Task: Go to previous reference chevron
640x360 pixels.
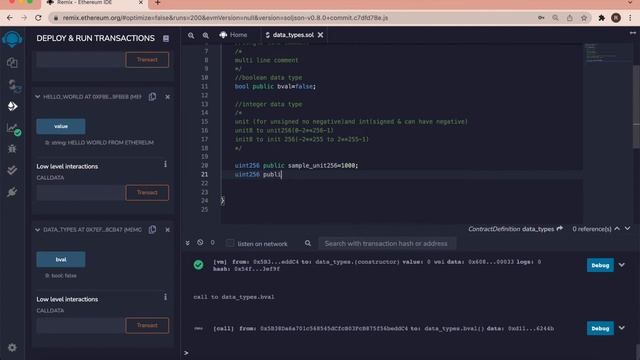Action: (617, 229)
